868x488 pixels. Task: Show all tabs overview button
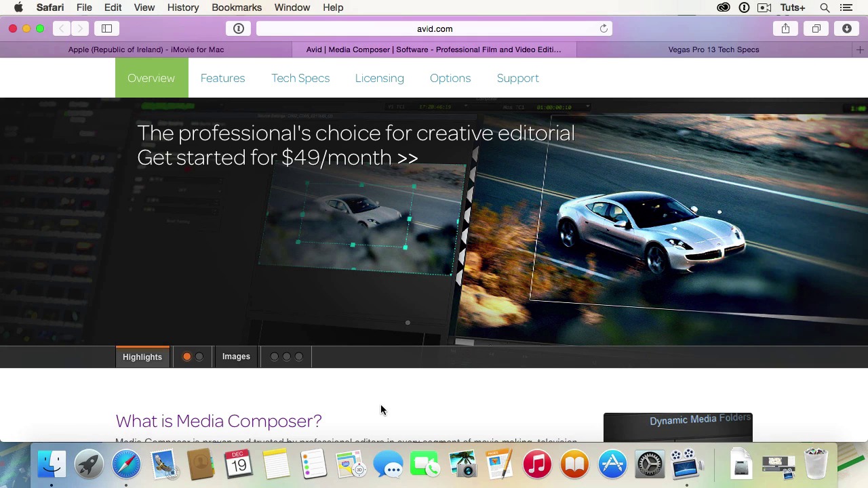click(816, 28)
